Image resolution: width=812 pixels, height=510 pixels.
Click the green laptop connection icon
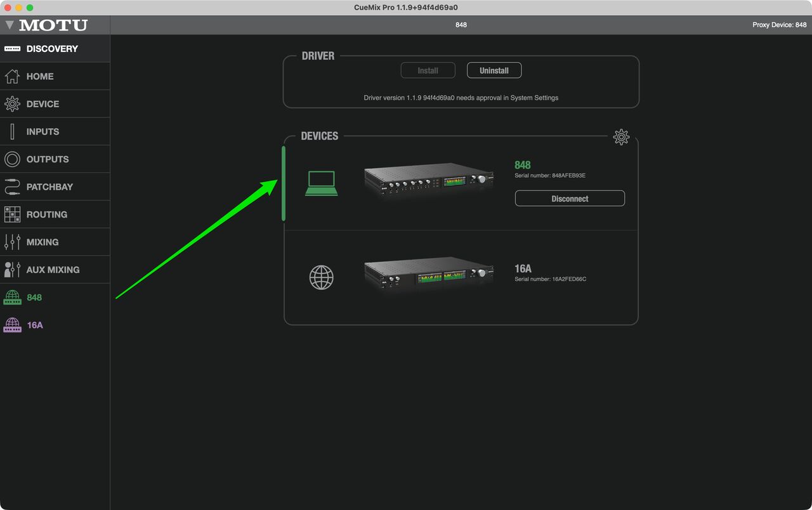point(322,183)
